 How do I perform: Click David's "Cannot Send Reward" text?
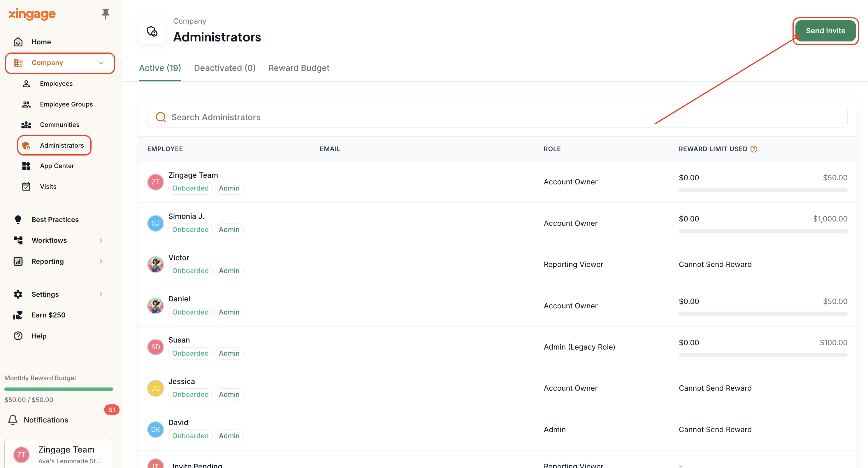coord(715,429)
